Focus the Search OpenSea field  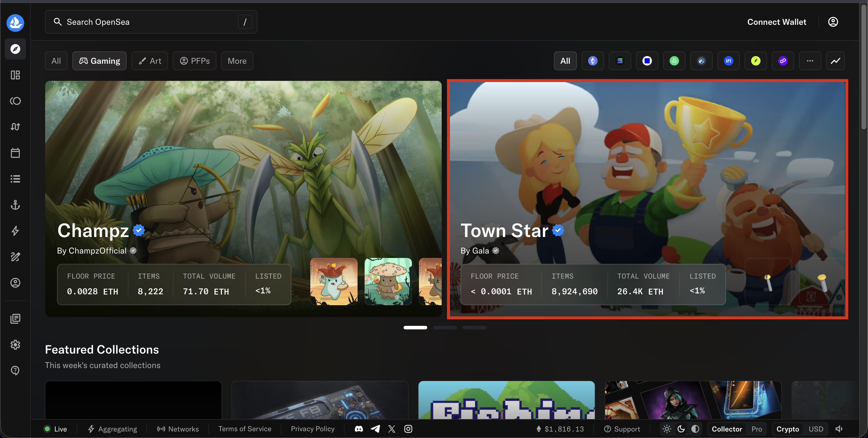pyautogui.click(x=151, y=22)
